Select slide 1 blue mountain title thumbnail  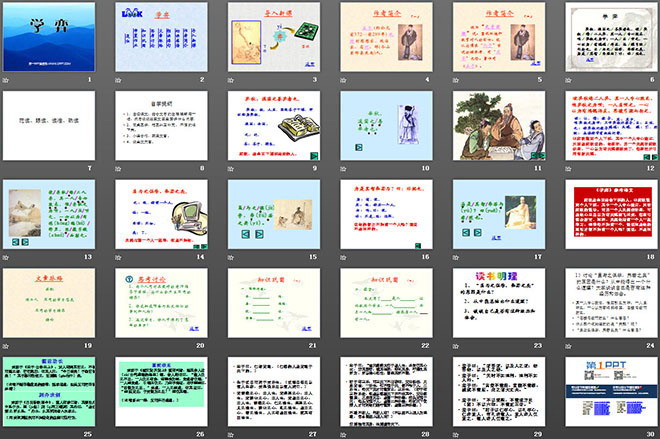click(49, 37)
